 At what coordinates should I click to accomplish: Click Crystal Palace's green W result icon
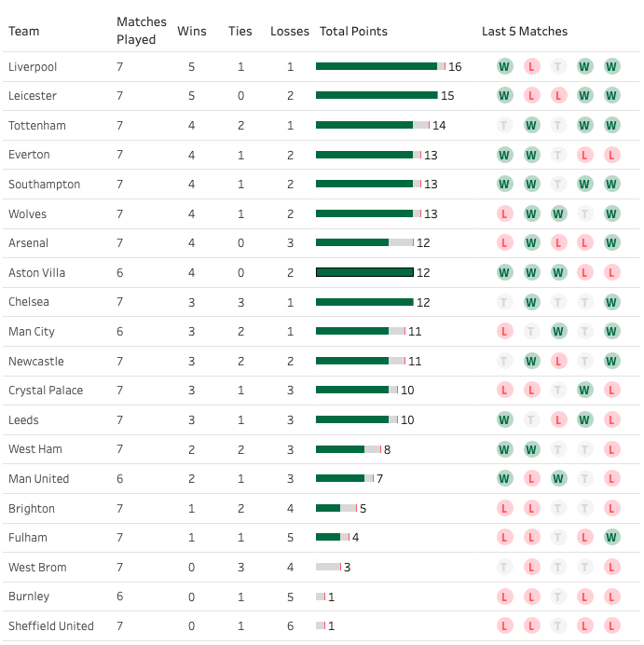pyautogui.click(x=584, y=390)
